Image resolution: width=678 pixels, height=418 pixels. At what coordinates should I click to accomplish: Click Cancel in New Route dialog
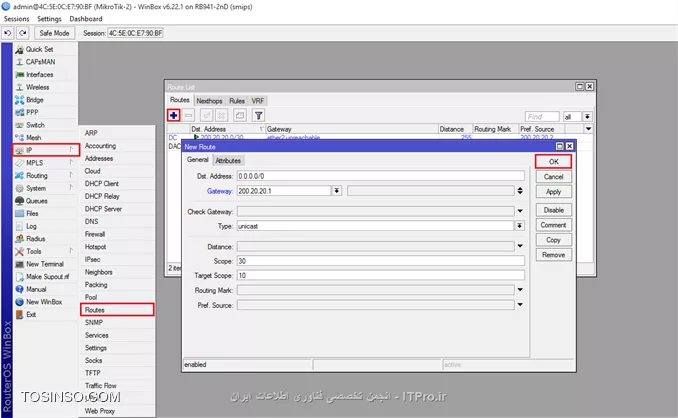553,177
